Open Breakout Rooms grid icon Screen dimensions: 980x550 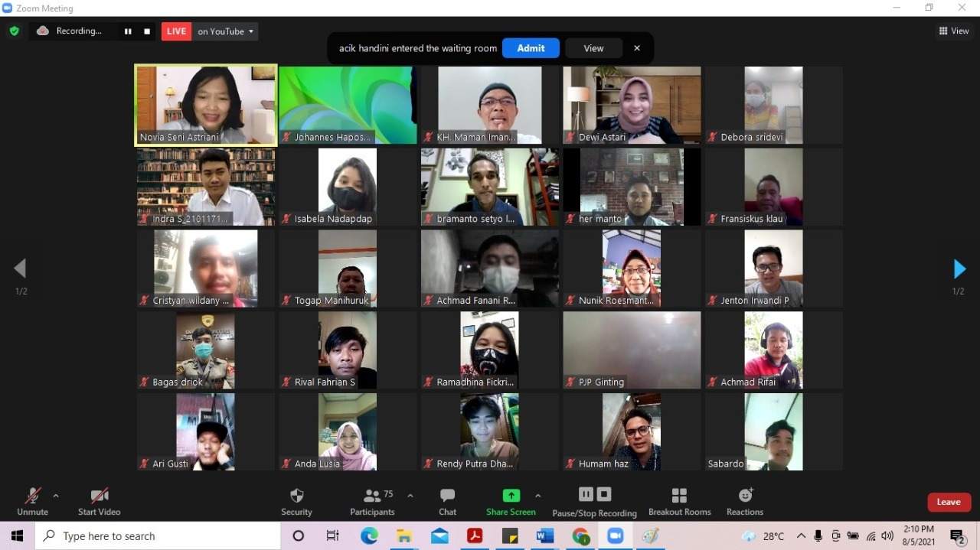(x=679, y=496)
